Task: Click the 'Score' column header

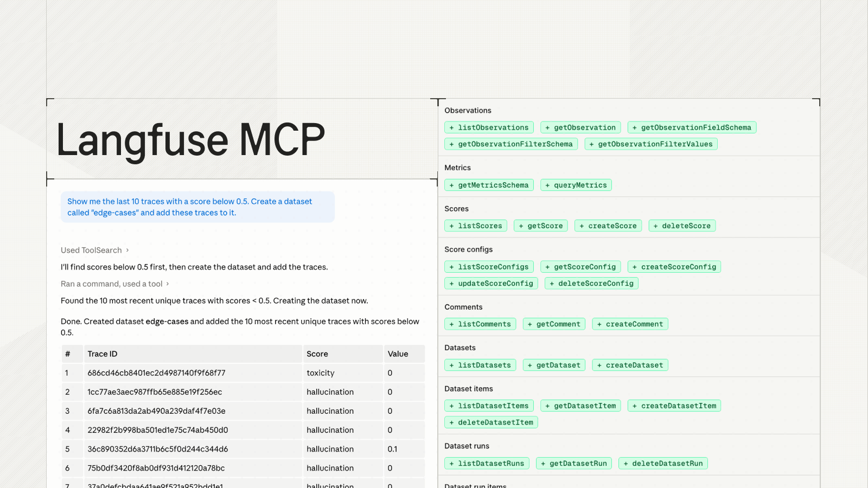Action: (342, 354)
